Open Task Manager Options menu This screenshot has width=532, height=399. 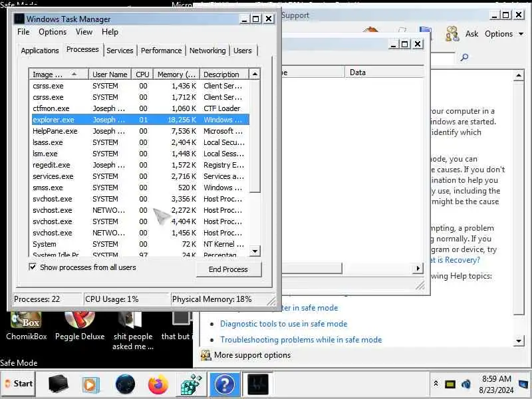(x=53, y=32)
